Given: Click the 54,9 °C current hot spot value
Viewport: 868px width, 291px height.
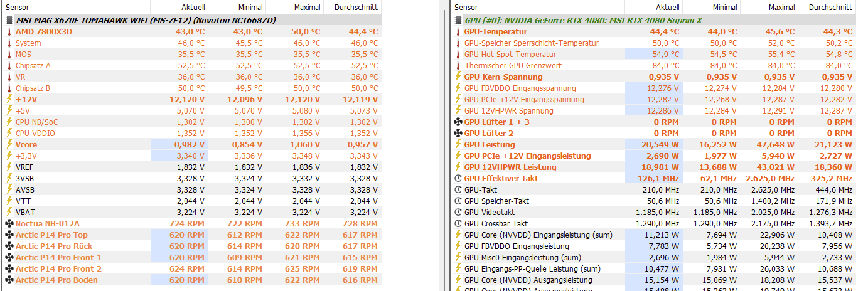Looking at the screenshot, I should pos(666,54).
